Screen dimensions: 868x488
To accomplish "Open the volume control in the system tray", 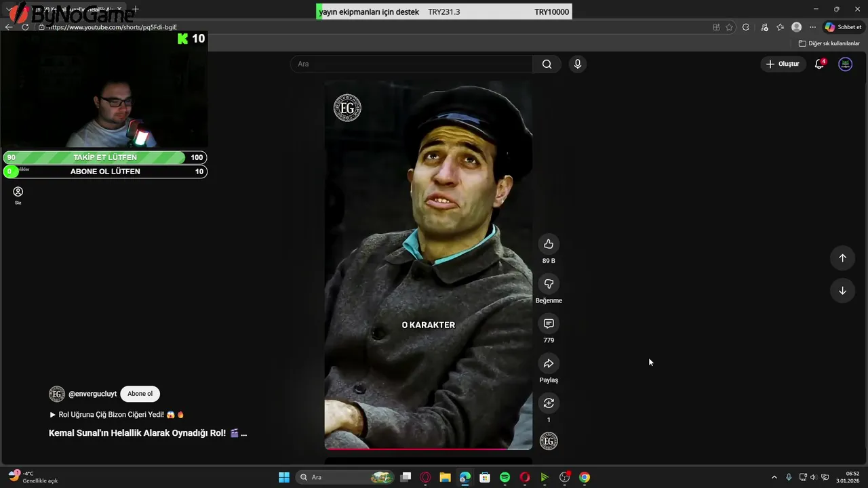I will pos(814,477).
